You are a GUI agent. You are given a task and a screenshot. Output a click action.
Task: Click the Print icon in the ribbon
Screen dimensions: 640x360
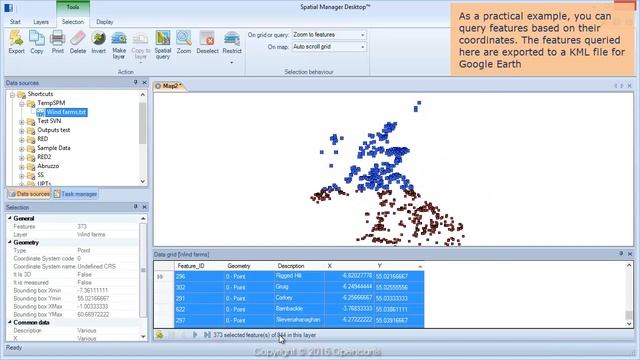pos(58,39)
